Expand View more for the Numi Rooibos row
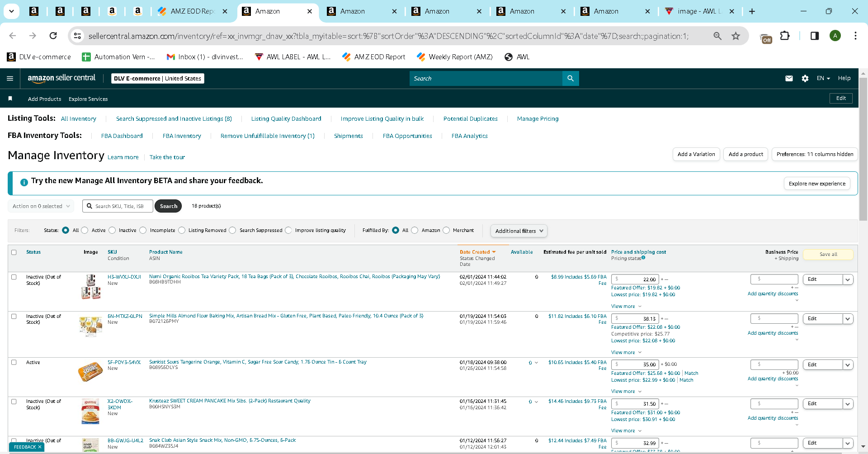 click(x=626, y=306)
